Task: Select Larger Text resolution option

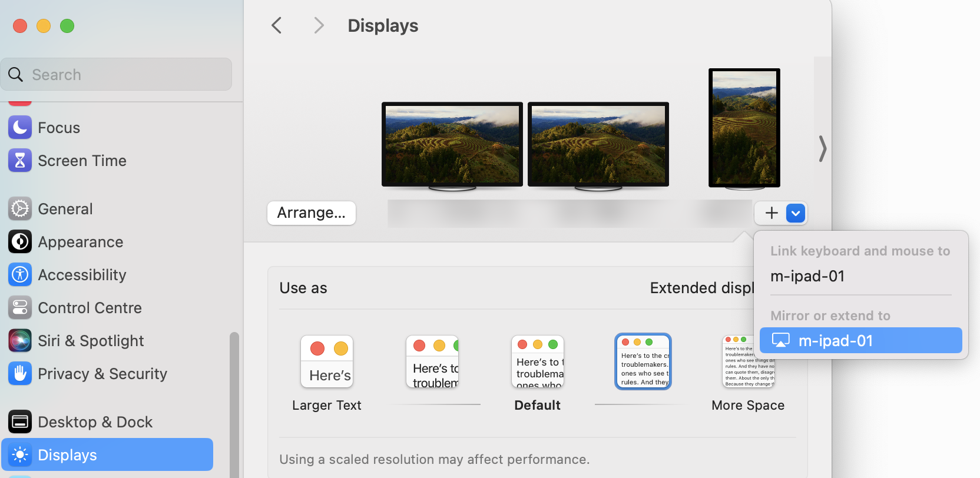Action: 327,362
